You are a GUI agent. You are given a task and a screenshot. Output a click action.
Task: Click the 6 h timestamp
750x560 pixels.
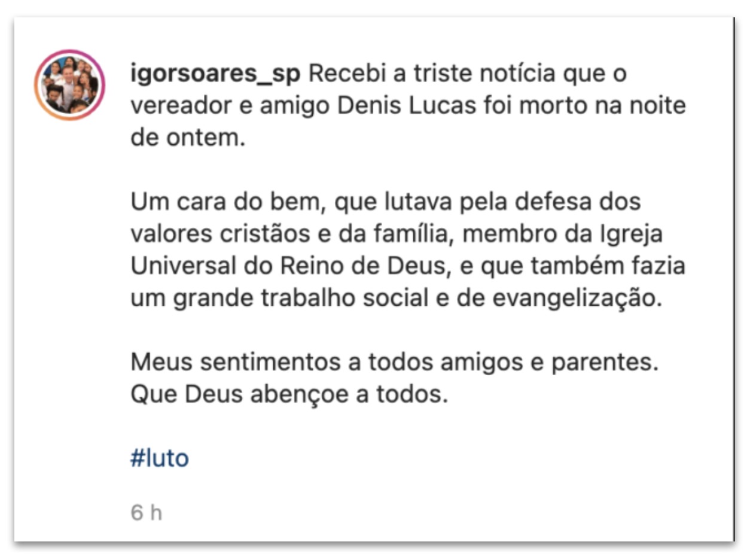point(147,513)
